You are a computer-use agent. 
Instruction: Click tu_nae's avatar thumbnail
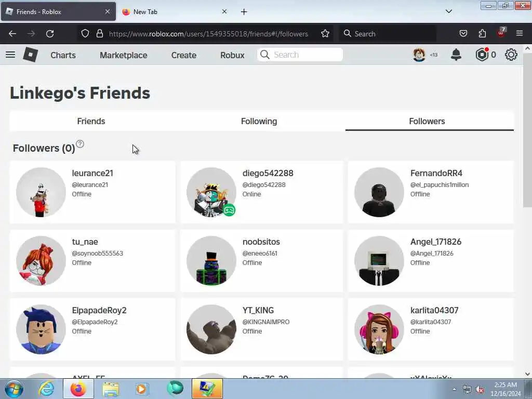click(x=41, y=261)
